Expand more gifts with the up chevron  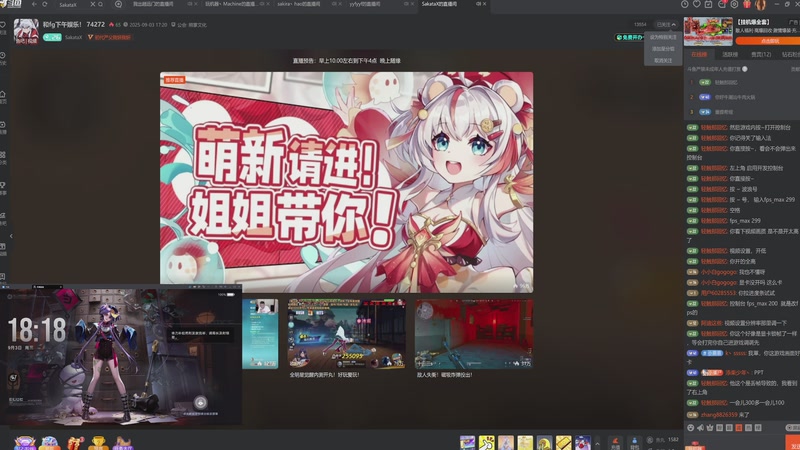[597, 443]
